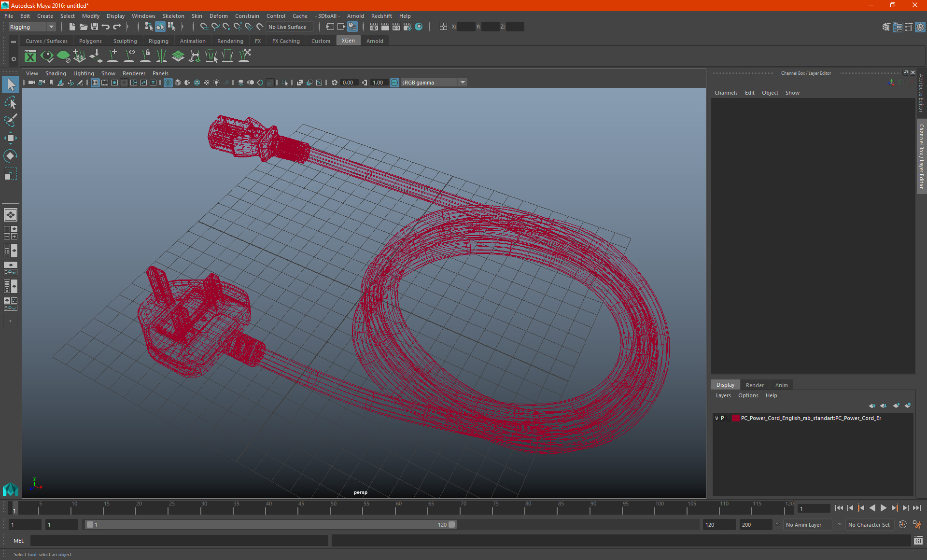Toggle the color management ON button
This screenshot has height=560, width=927.
coord(394,83)
